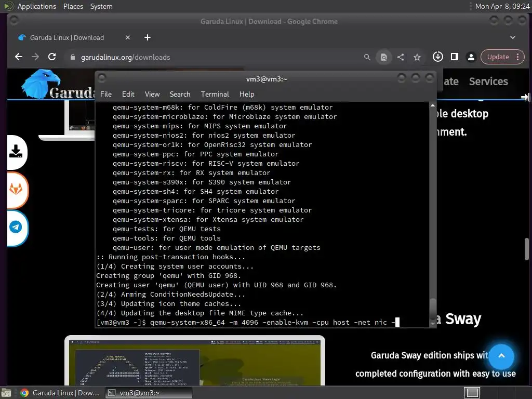
Task: Click the terminal window menu button
Action: 101,78
